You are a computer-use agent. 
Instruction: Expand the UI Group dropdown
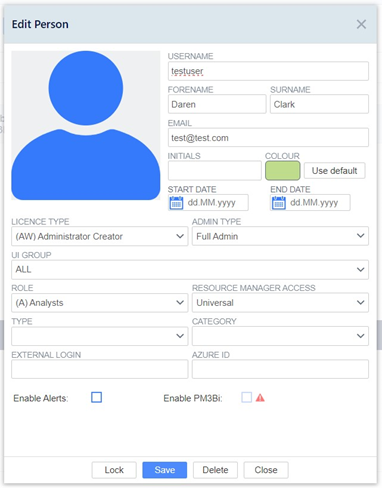click(x=190, y=269)
